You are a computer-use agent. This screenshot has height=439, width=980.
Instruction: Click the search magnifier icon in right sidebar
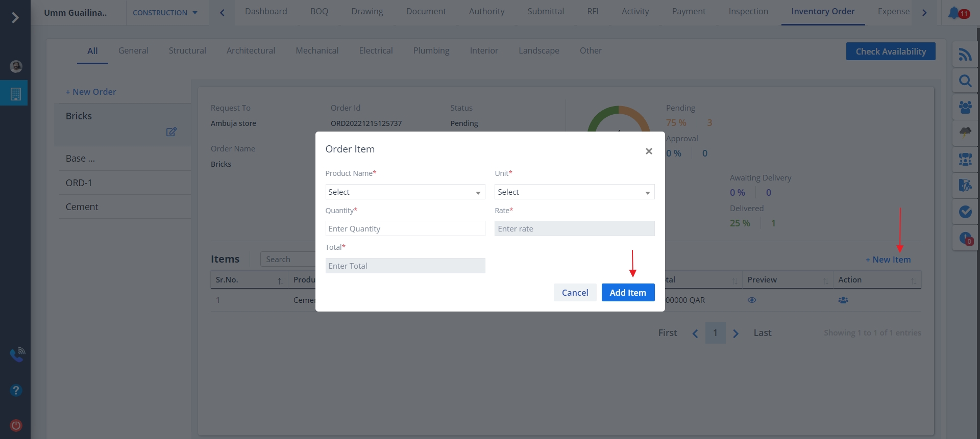965,81
